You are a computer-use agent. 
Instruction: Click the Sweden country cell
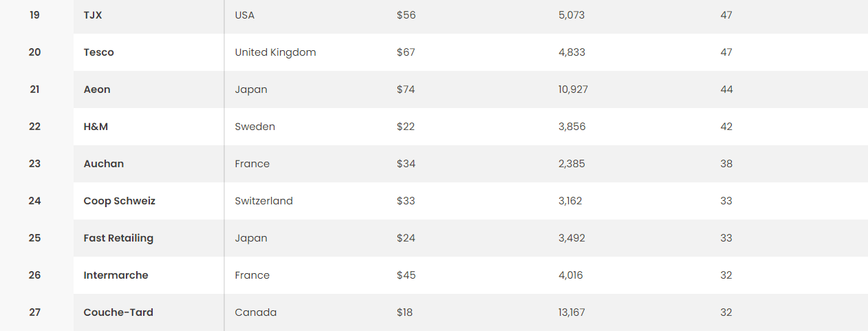255,127
